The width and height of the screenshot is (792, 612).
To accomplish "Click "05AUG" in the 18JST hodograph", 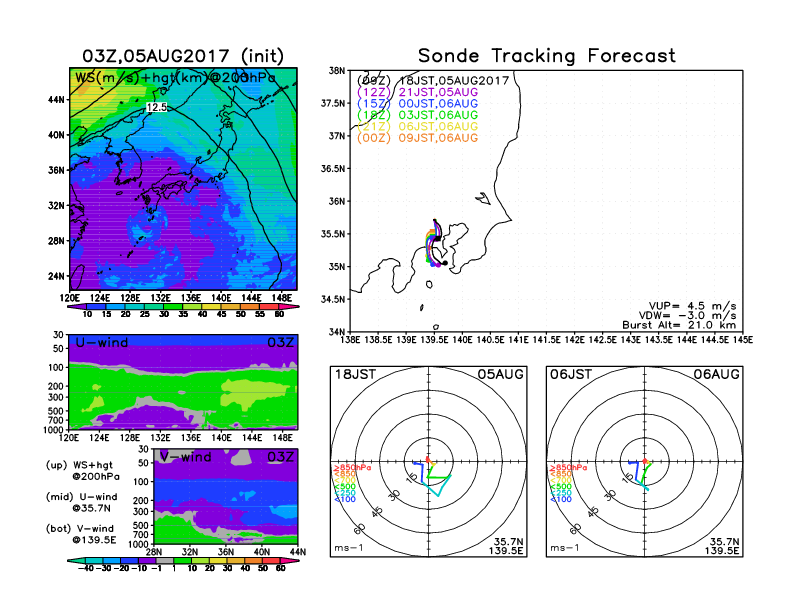I will tap(501, 374).
